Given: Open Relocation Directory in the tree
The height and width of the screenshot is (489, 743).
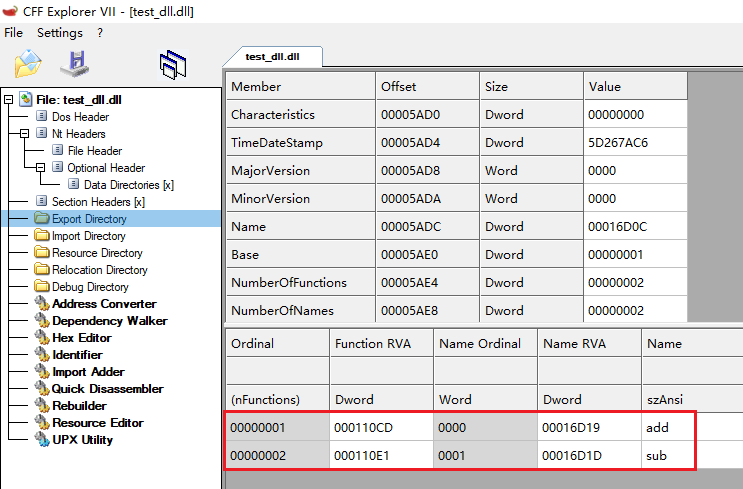Looking at the screenshot, I should pyautogui.click(x=100, y=270).
